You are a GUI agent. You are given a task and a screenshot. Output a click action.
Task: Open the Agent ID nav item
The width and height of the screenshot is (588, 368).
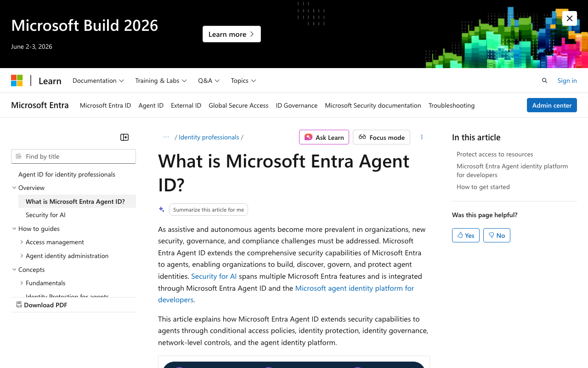point(151,105)
